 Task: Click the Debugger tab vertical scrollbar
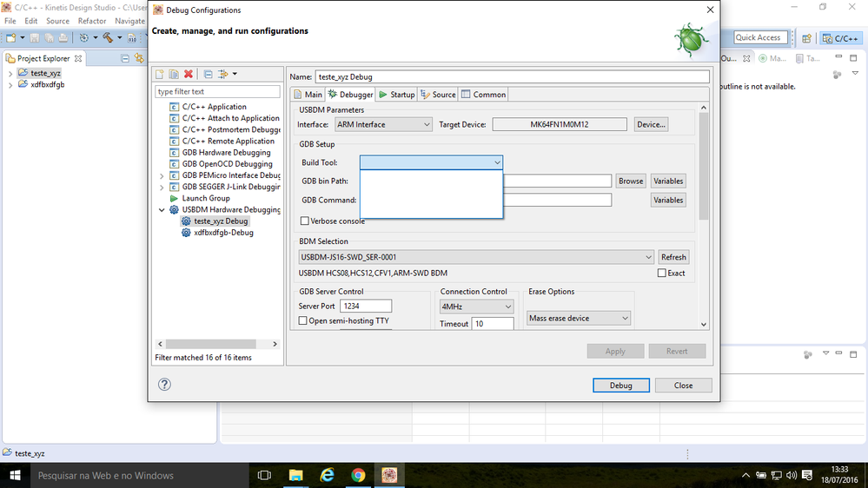click(x=704, y=166)
